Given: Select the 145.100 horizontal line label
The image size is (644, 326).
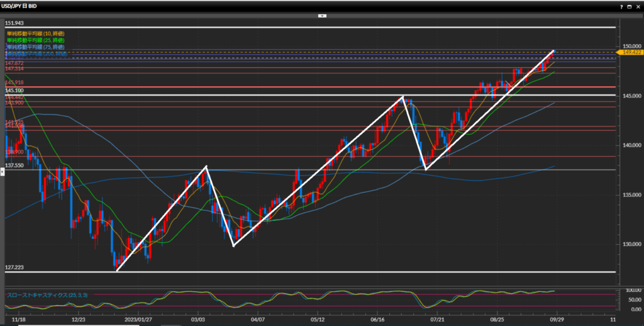Looking at the screenshot, I should click(15, 91).
